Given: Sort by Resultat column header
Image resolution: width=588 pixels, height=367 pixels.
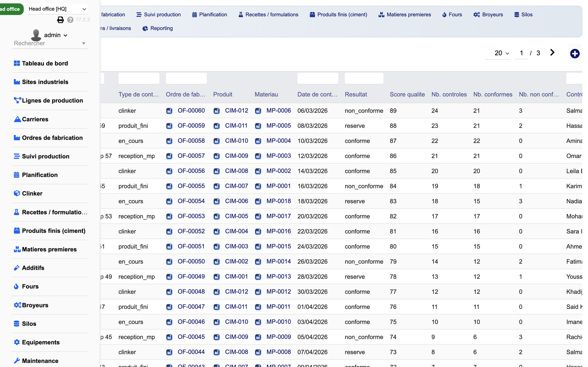Looking at the screenshot, I should (x=356, y=94).
